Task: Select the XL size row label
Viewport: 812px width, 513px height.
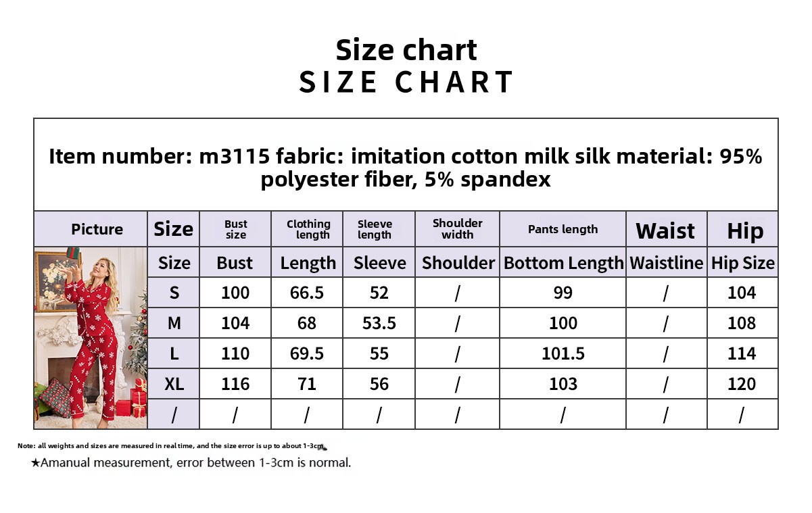Action: [174, 384]
